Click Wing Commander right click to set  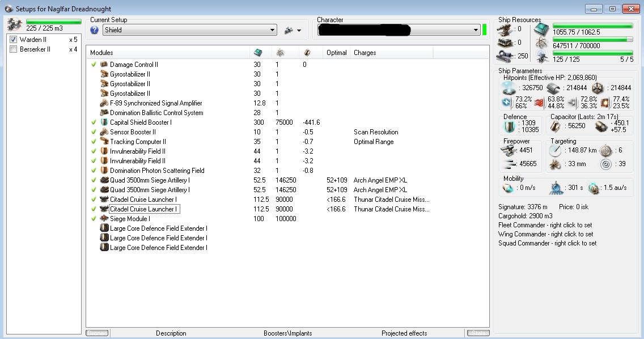click(545, 234)
